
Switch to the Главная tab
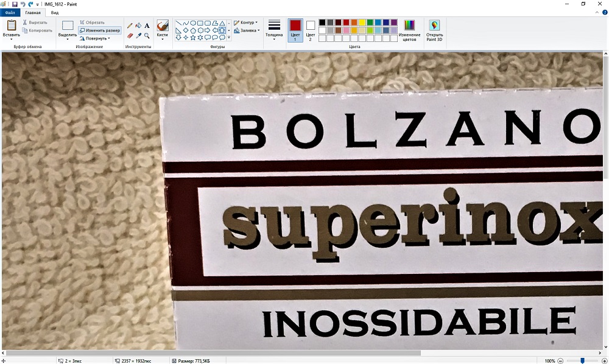point(33,13)
